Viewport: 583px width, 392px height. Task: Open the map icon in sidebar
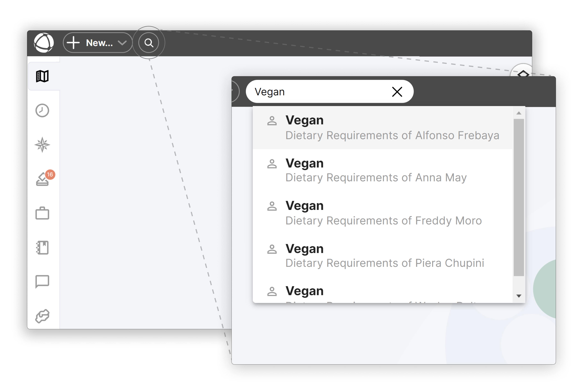(42, 76)
